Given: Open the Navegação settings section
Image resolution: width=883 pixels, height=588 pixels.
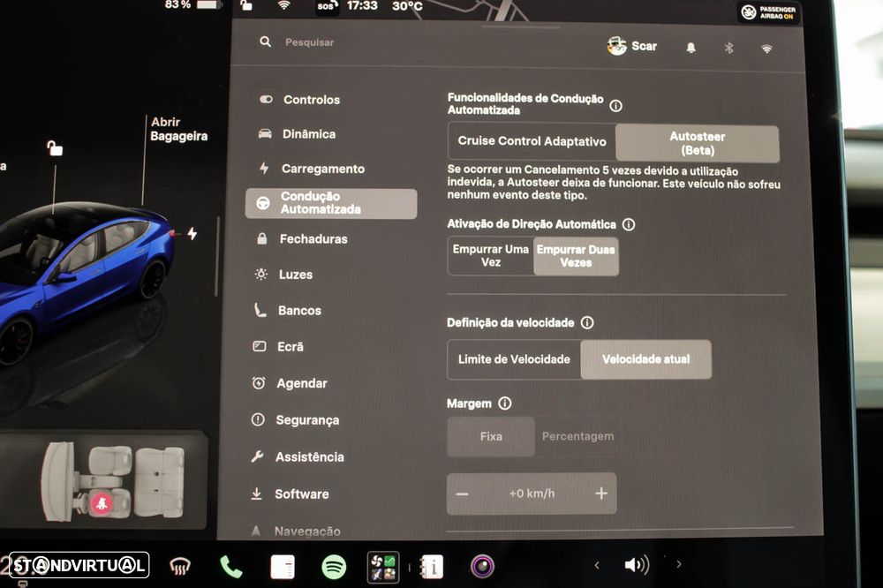Looking at the screenshot, I should point(295,531).
